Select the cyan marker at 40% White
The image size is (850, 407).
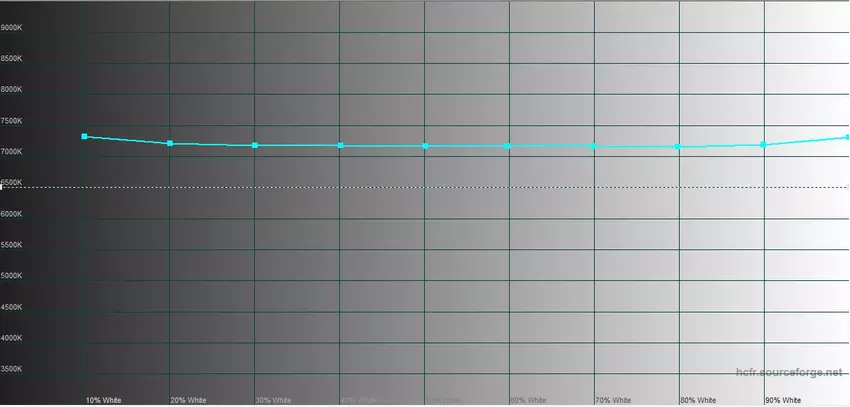tap(340, 146)
